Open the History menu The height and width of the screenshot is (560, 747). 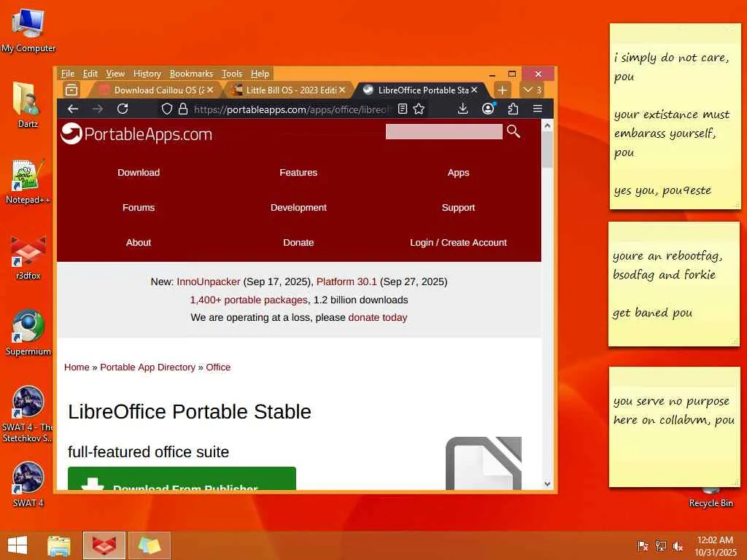point(147,74)
